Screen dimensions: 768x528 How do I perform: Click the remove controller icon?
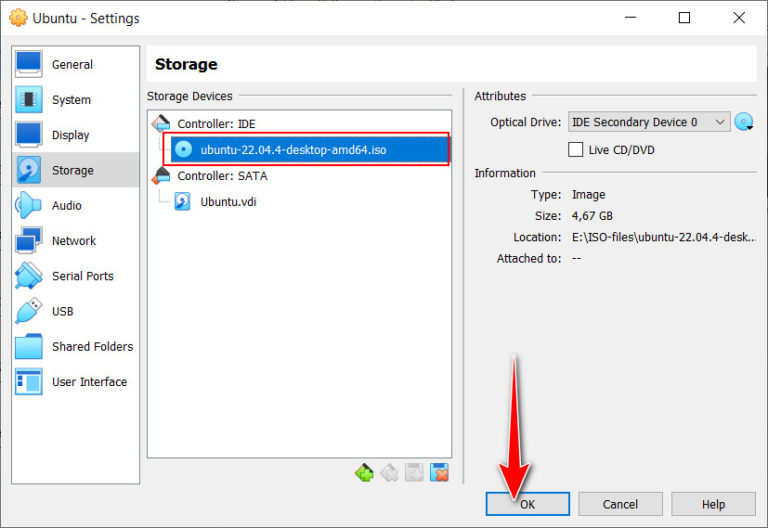pyautogui.click(x=389, y=473)
